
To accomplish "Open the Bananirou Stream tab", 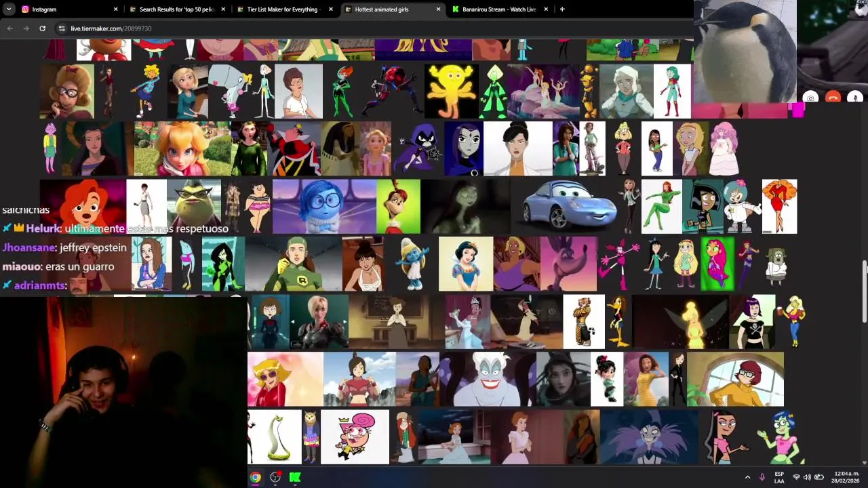I will tap(498, 9).
